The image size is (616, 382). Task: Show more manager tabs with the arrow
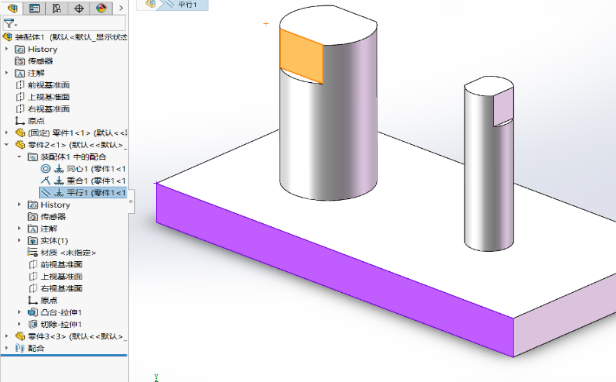click(121, 8)
